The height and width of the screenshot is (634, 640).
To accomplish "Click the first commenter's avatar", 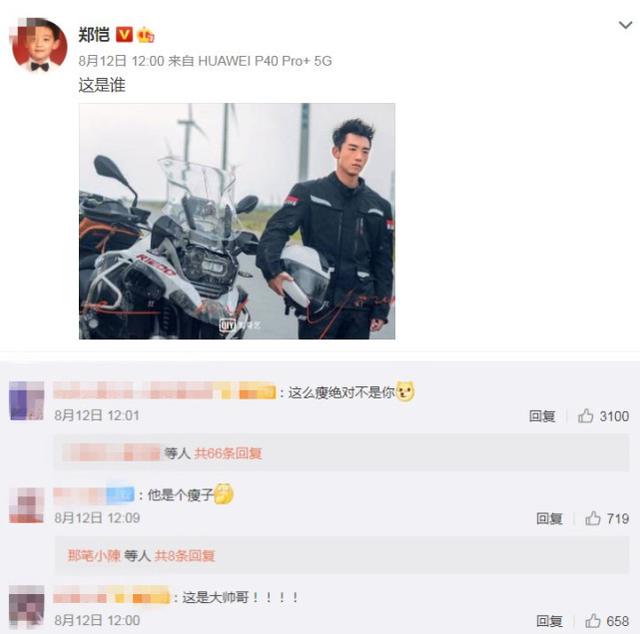I will point(27,400).
